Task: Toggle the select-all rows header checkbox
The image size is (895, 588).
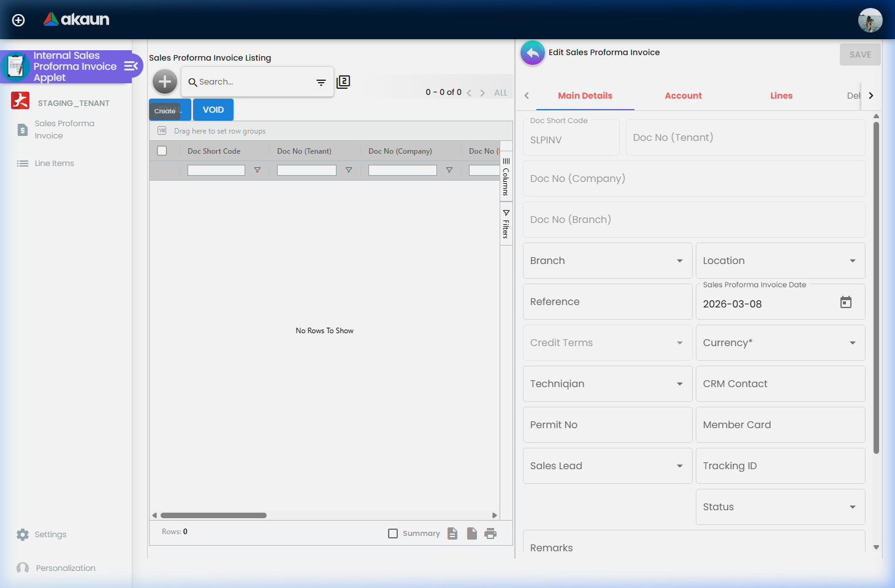Action: 162,151
